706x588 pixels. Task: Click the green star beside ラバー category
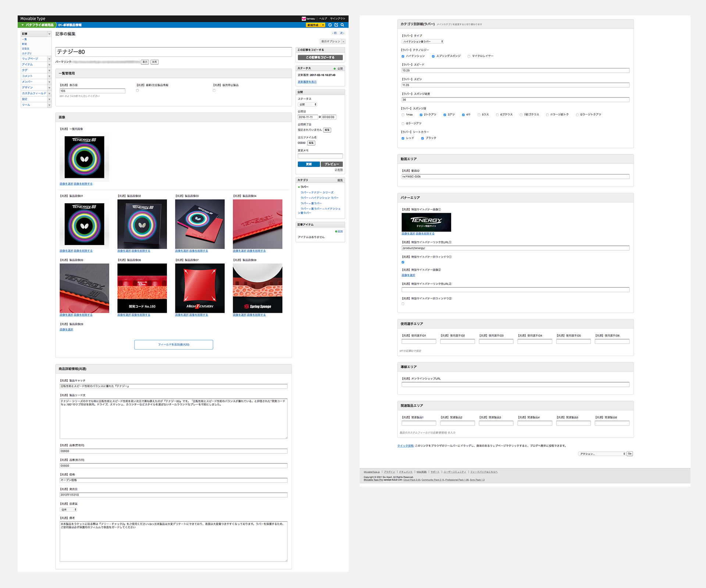[x=299, y=187]
